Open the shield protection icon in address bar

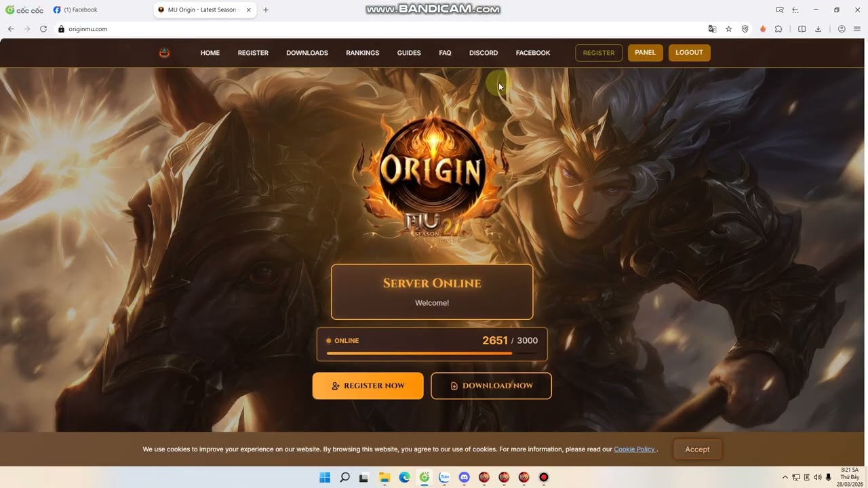click(x=745, y=29)
